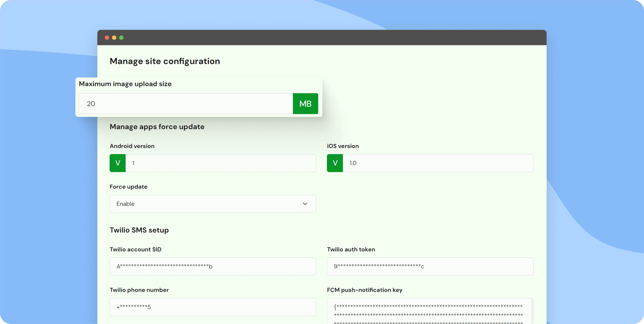Viewport: 644px width, 324px height.
Task: Click the Manage apps force update heading
Action: 157,127
